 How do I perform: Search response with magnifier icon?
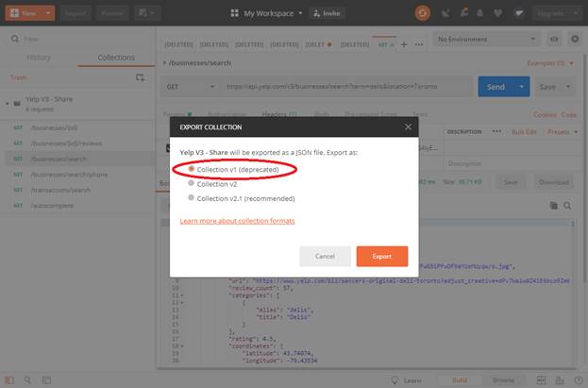tap(567, 205)
